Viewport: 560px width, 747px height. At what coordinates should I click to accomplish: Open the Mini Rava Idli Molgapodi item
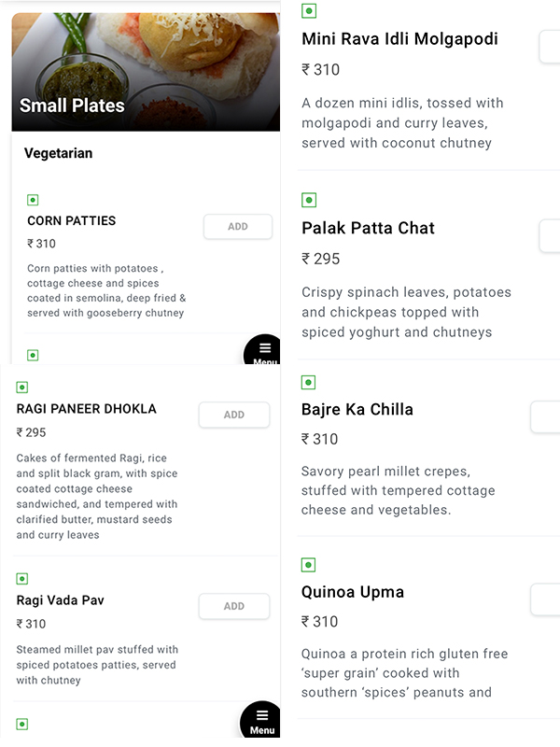399,39
